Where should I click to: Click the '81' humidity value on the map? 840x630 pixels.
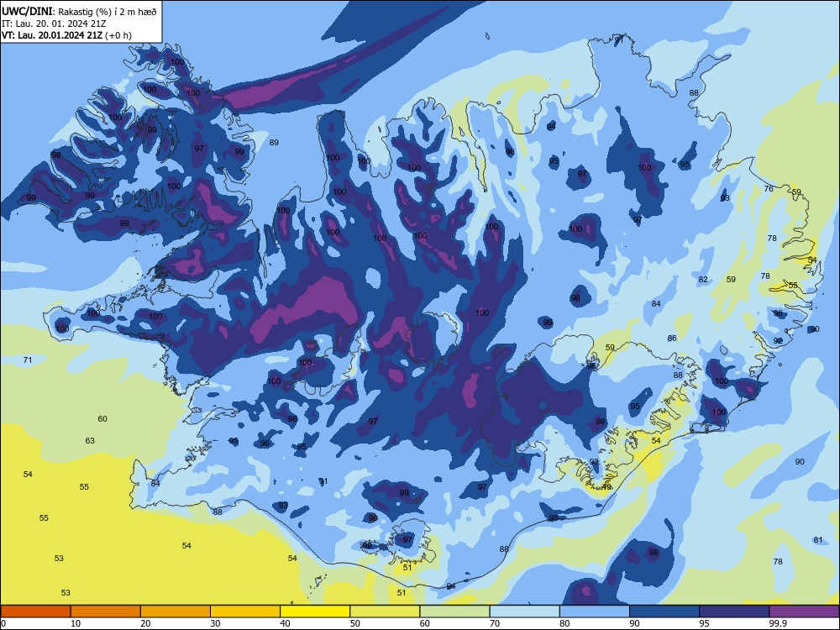tap(818, 540)
